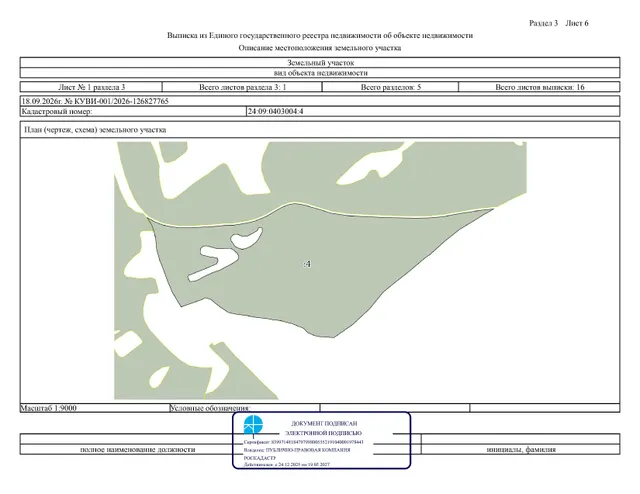The image size is (640, 494).
Task: Select the cadastral number value 24:09:0403004:4
Action: point(276,111)
